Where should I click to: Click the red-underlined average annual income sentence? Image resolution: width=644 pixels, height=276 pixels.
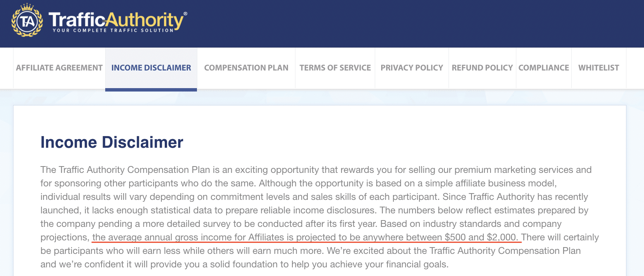click(x=305, y=237)
